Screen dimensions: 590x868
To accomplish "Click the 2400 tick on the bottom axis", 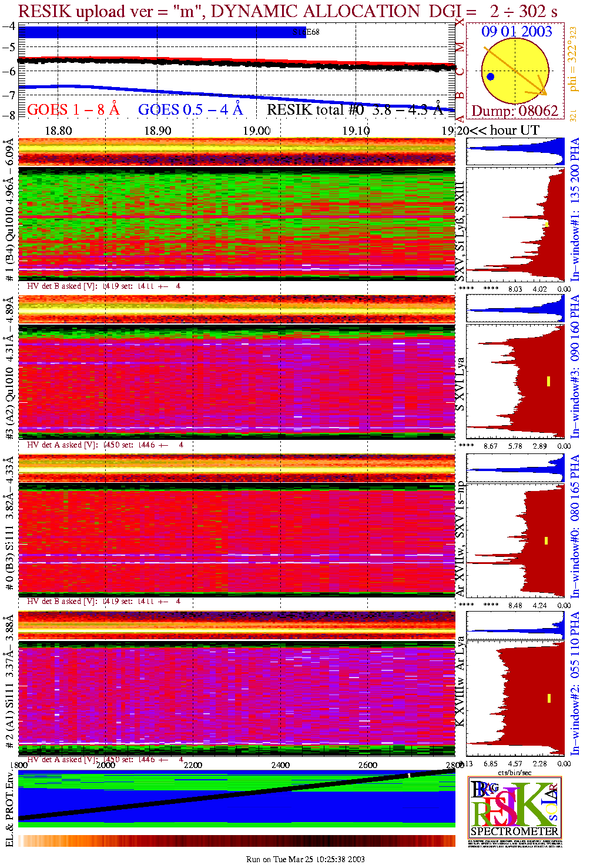I will click(x=280, y=765).
